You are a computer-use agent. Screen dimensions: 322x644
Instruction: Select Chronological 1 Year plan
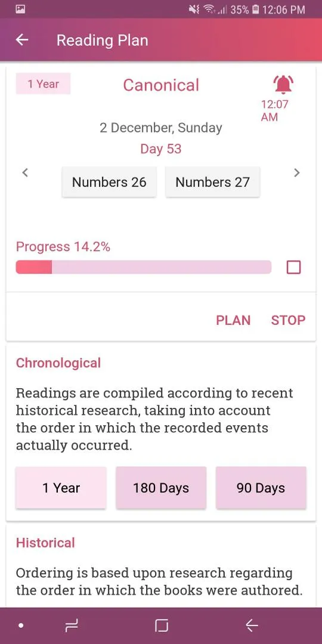[61, 488]
